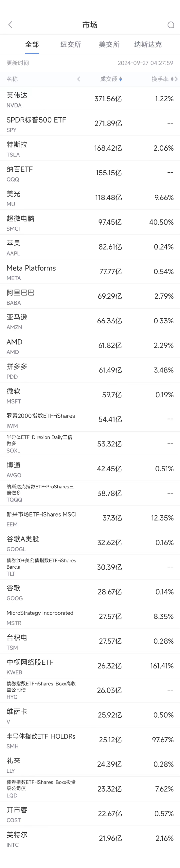Open the 纳斯达克 tab

[x=148, y=44]
